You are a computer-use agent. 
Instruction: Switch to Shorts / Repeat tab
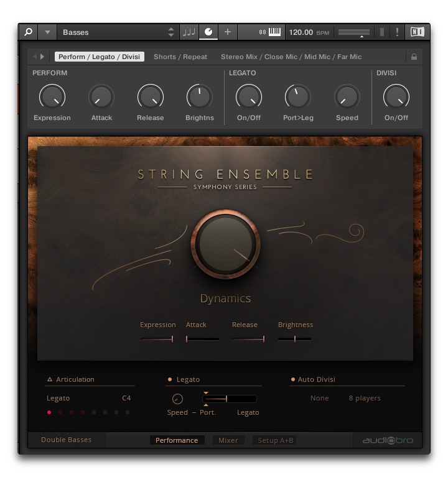(180, 57)
